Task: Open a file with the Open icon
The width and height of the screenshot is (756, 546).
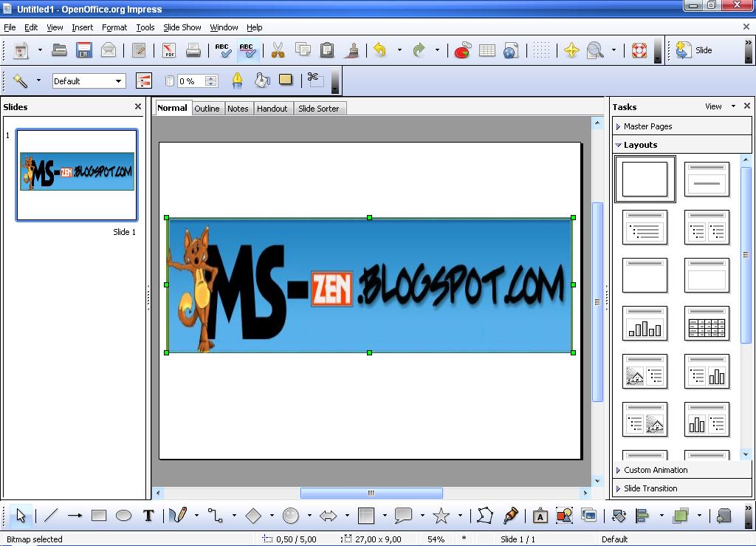Action: click(x=59, y=50)
